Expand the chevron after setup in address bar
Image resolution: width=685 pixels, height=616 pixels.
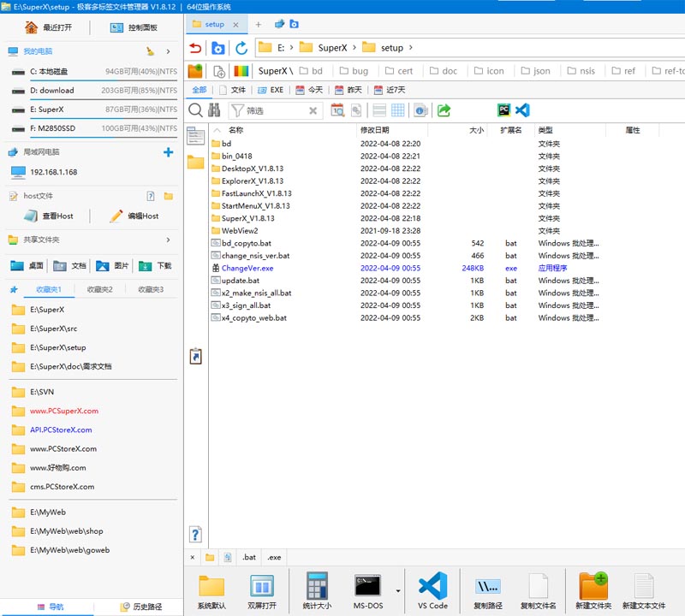coord(411,48)
